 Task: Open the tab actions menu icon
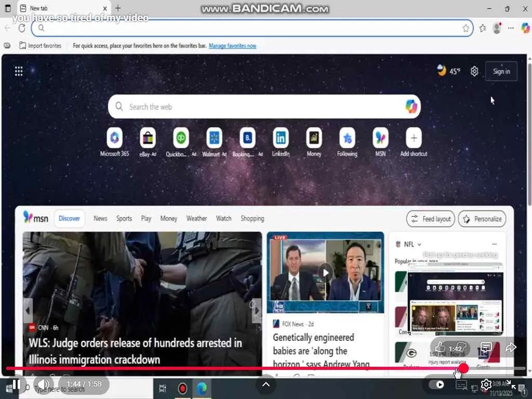(x=8, y=8)
